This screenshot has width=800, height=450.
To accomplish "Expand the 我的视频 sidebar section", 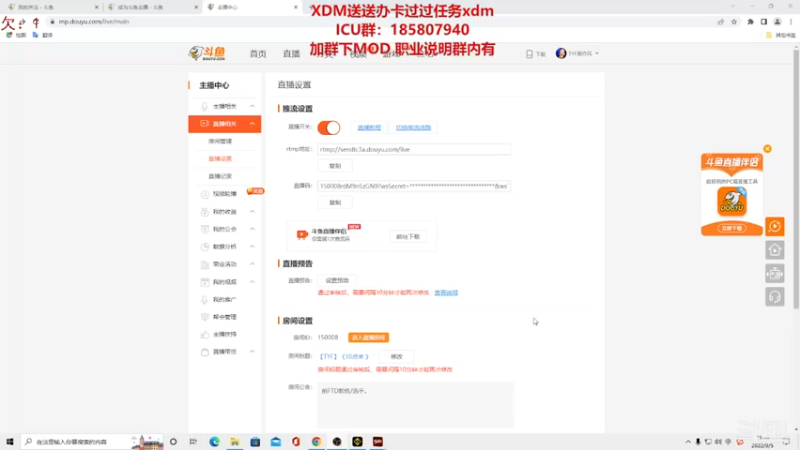I will click(x=224, y=282).
